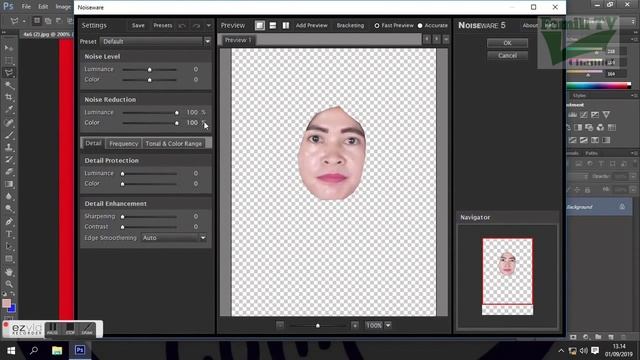Choose vertical split preview layout icon

pos(286,25)
